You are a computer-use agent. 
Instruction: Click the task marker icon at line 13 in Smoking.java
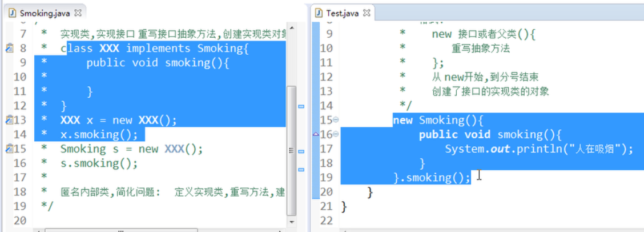(10, 120)
